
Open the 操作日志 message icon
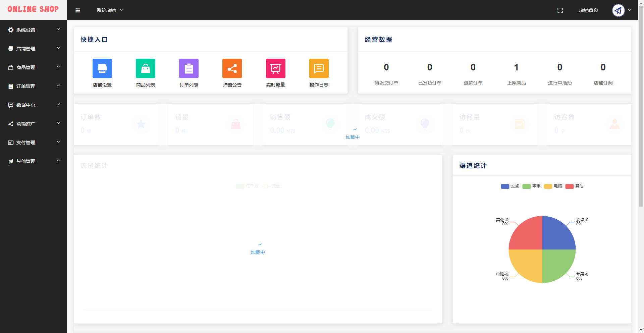[319, 68]
